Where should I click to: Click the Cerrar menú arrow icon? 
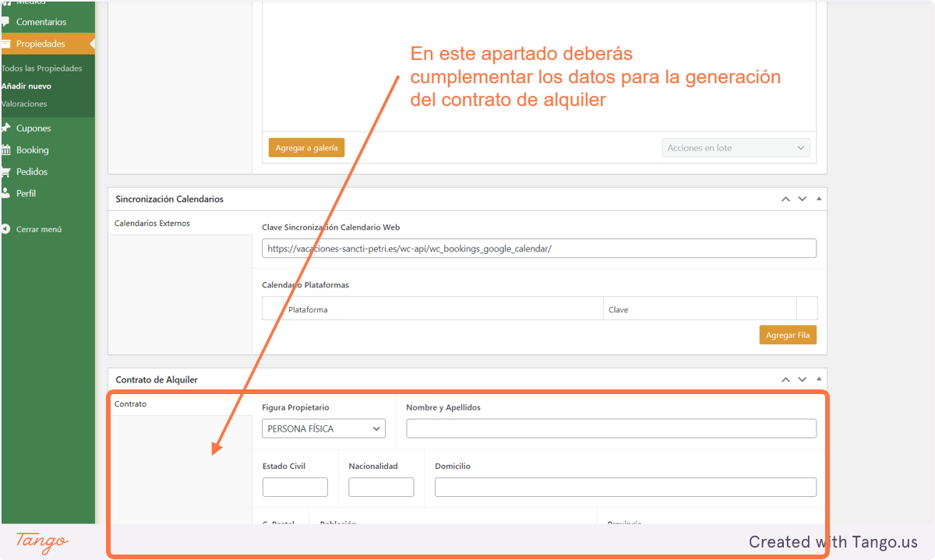pyautogui.click(x=5, y=230)
